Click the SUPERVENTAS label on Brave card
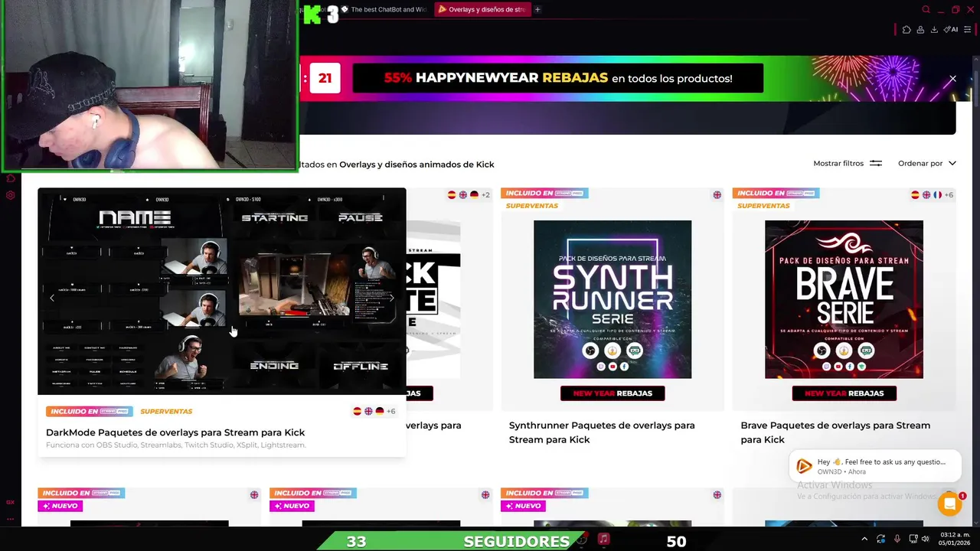The width and height of the screenshot is (980, 551). pyautogui.click(x=763, y=206)
